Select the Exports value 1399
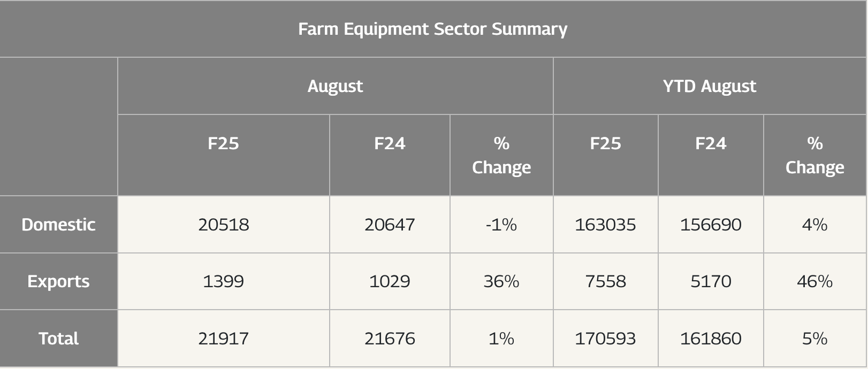The height and width of the screenshot is (369, 868). [223, 281]
